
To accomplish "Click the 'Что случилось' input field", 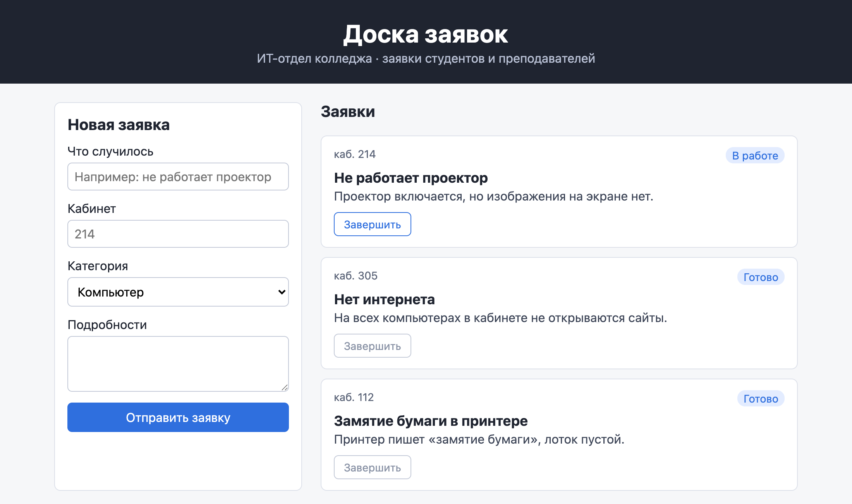I will tap(178, 177).
